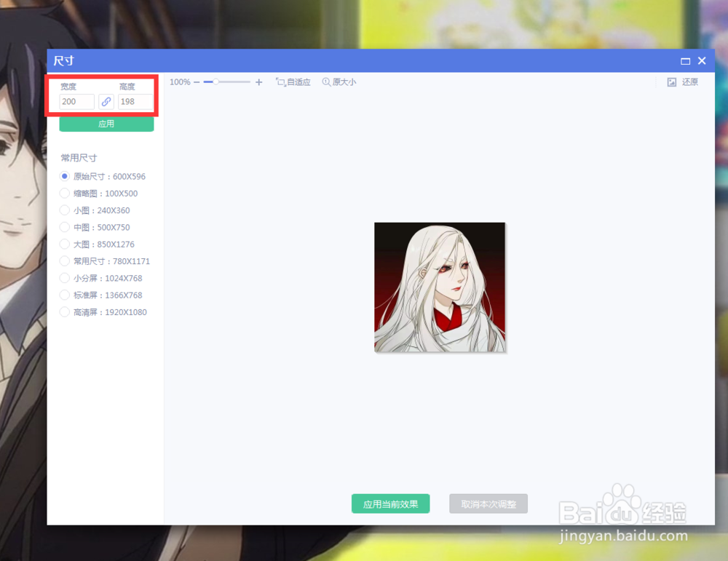The width and height of the screenshot is (728, 561).
Task: Toggle the aspect ratio lock link icon
Action: (x=106, y=102)
